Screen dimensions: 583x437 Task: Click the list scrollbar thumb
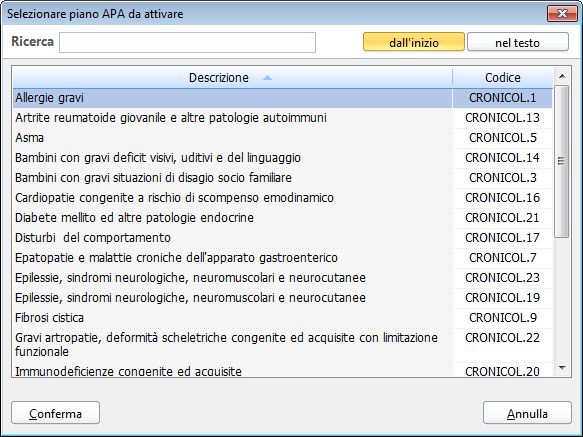pos(561,161)
